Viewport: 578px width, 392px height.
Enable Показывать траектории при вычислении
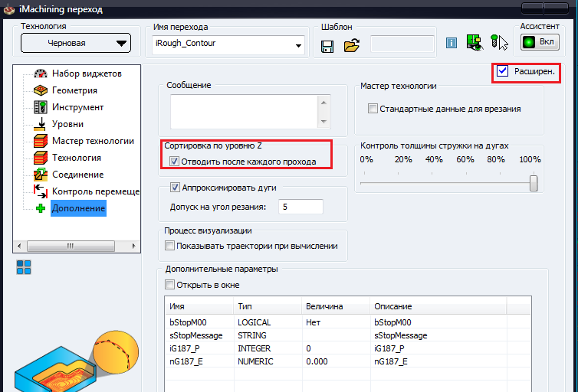pos(169,246)
